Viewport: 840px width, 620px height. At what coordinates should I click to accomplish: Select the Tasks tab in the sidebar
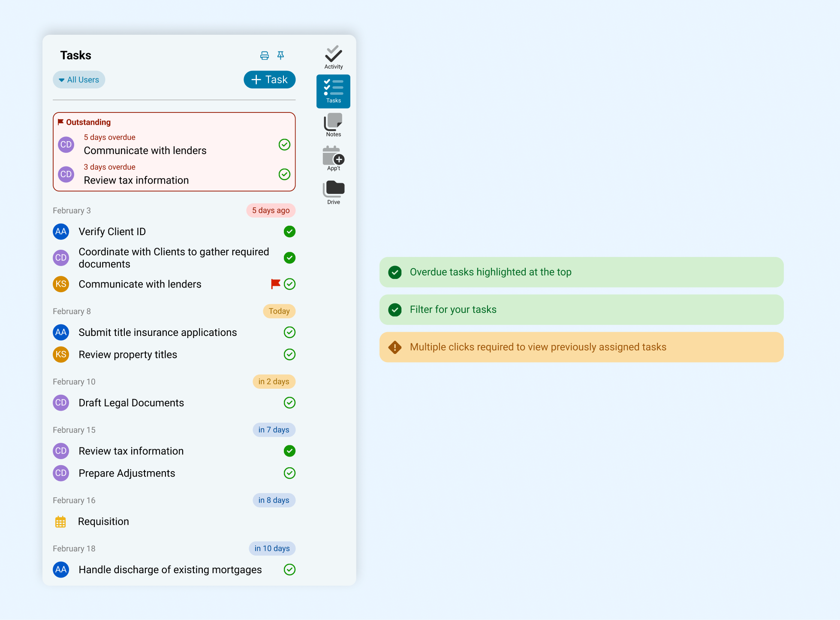pos(333,91)
